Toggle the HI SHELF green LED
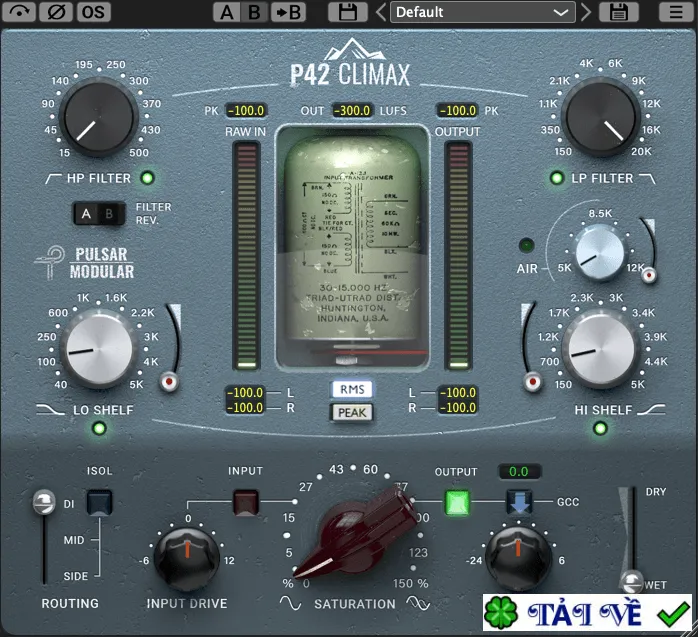The image size is (698, 637). [x=600, y=428]
